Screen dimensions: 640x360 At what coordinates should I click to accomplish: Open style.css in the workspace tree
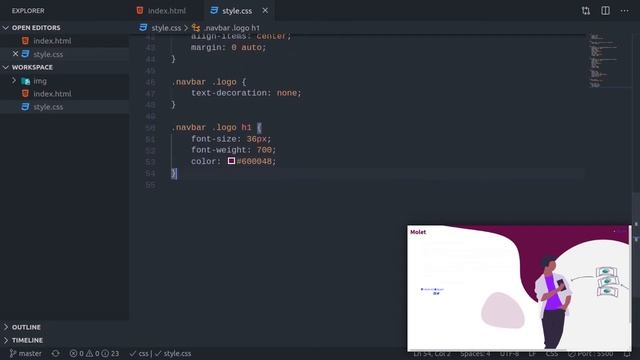pos(48,107)
